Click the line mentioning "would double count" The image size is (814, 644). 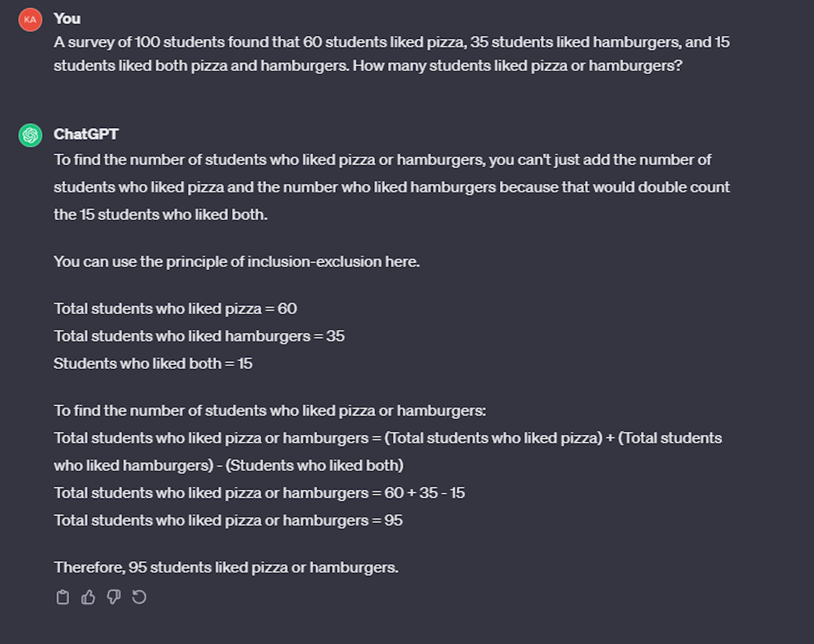click(x=391, y=187)
